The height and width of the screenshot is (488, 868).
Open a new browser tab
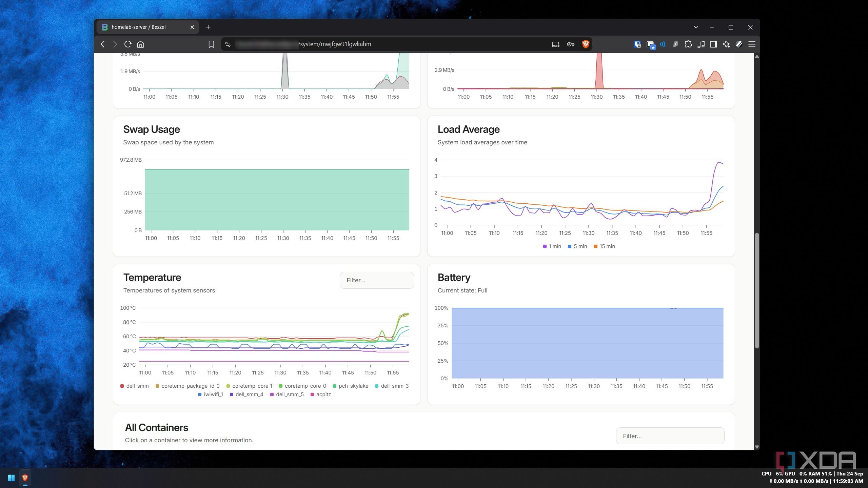tap(208, 27)
